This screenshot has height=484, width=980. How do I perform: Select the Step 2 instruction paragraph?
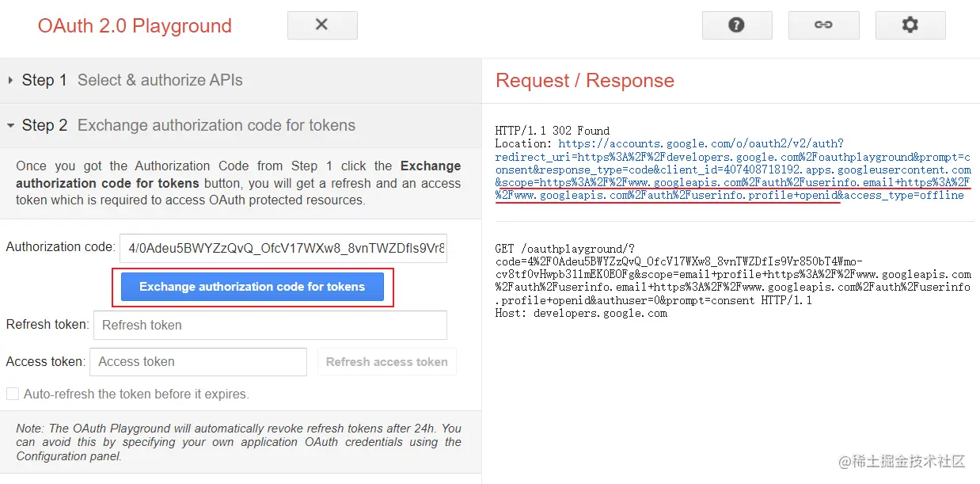[x=239, y=183]
